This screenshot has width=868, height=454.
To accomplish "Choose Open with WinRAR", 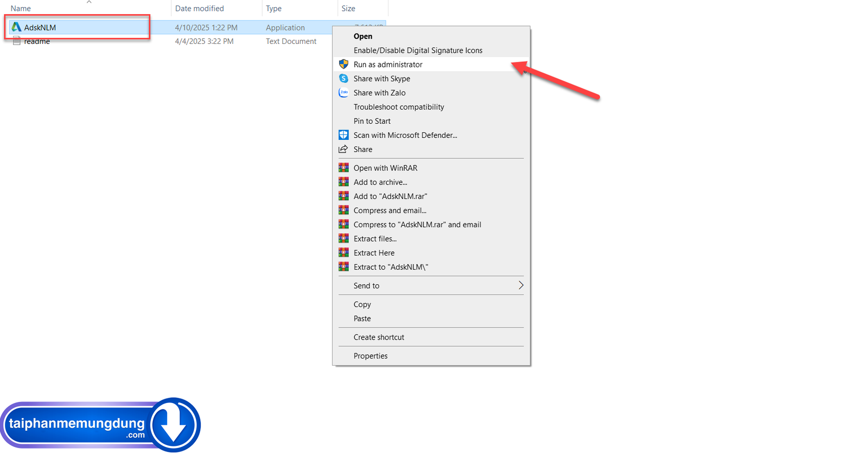I will point(431,168).
